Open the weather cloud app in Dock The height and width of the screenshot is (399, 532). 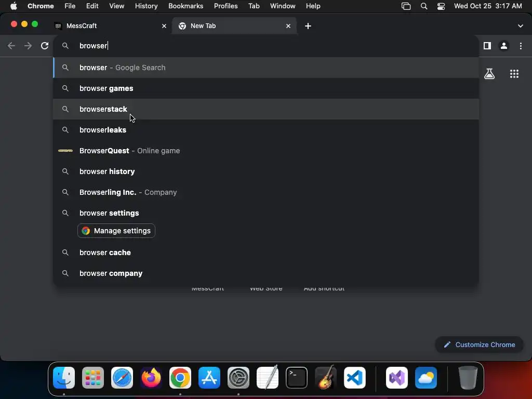point(426,377)
